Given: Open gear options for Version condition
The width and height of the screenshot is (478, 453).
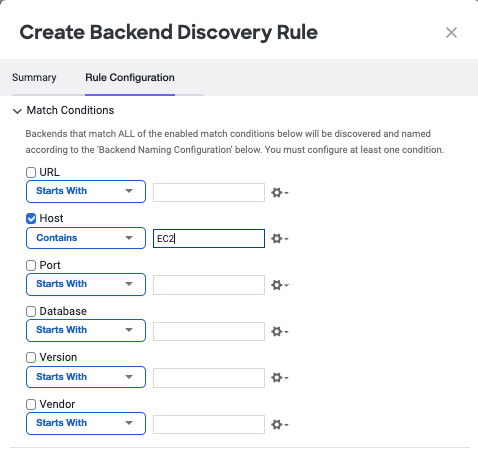Looking at the screenshot, I should (x=279, y=378).
